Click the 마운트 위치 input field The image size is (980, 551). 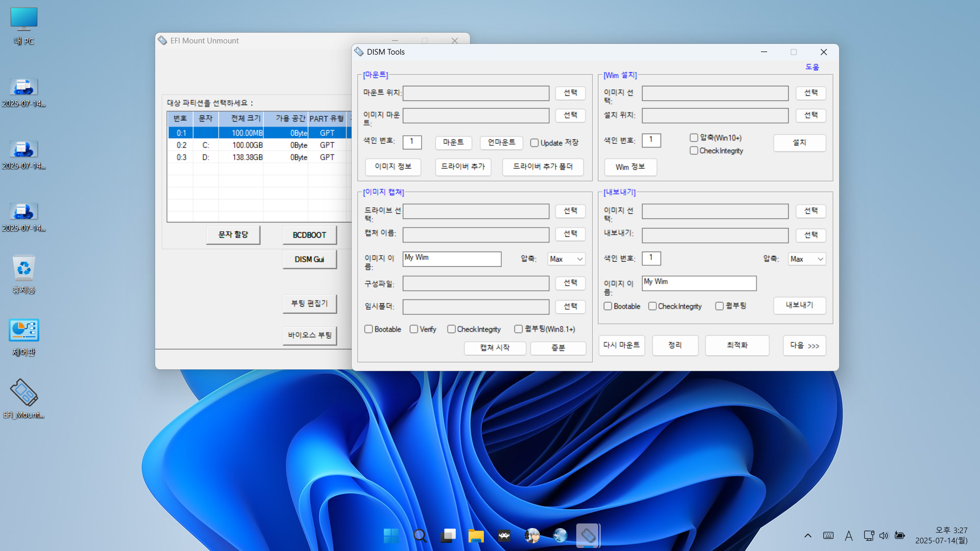coord(476,93)
